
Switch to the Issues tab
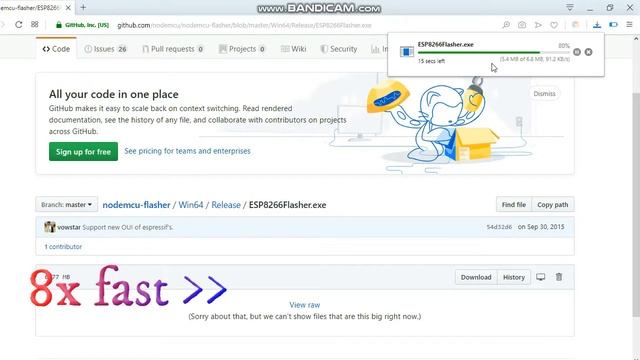tap(105, 49)
